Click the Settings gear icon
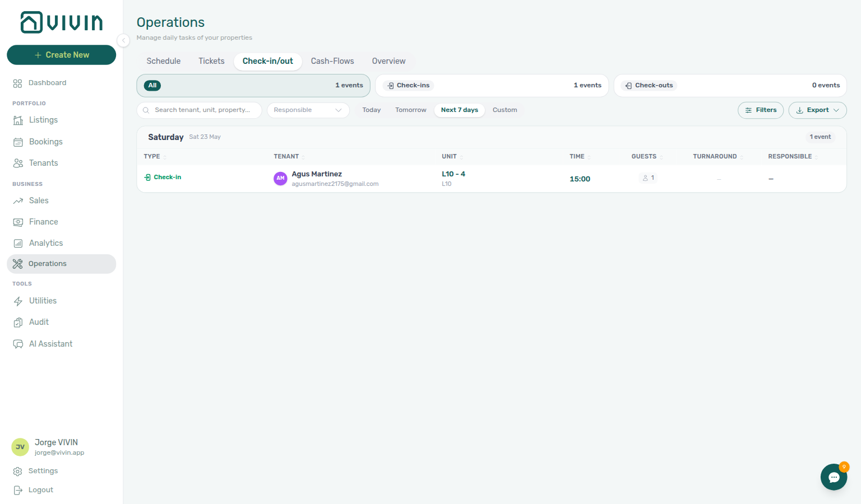Viewport: 861px width, 504px height. 17,472
